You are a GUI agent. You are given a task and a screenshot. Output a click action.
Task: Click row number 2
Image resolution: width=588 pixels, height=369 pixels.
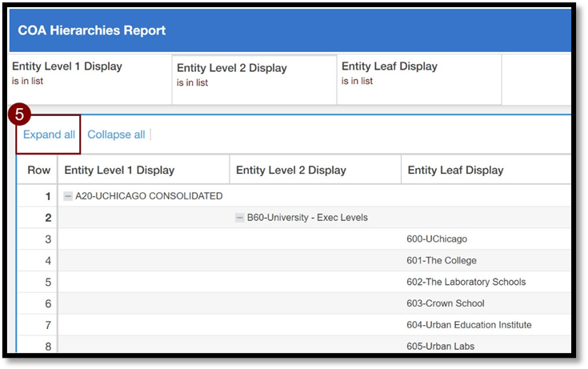[48, 218]
